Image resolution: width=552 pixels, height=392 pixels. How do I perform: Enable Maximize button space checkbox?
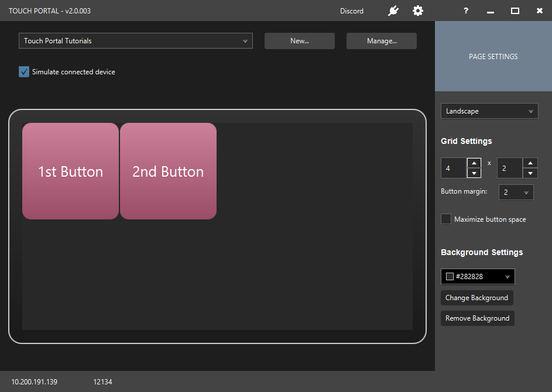445,219
